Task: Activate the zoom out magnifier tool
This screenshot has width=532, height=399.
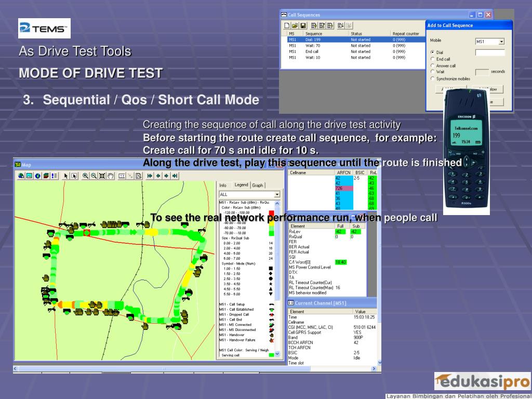Action: (94, 176)
